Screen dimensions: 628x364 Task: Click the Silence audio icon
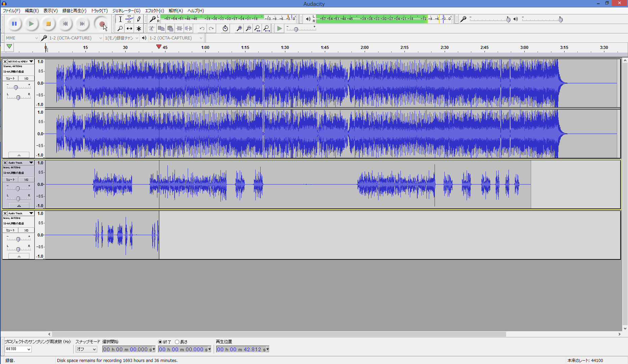pyautogui.click(x=188, y=28)
